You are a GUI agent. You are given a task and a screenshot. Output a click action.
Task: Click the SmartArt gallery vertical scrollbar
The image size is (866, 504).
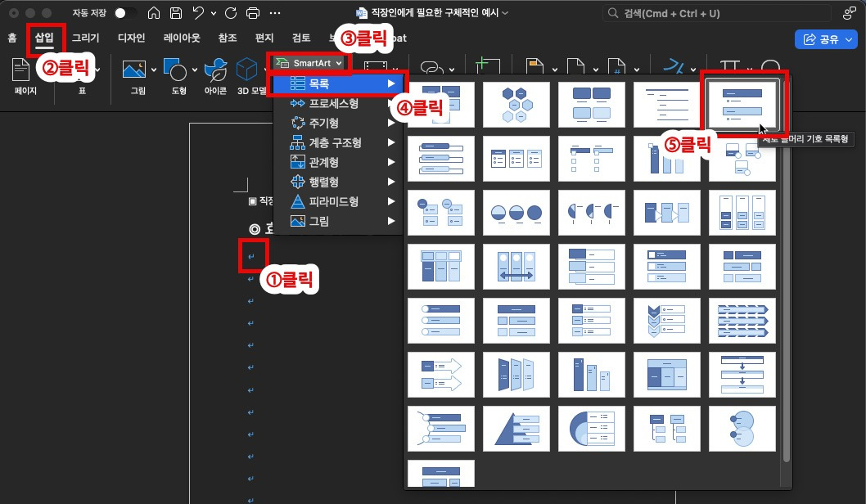pyautogui.click(x=786, y=271)
